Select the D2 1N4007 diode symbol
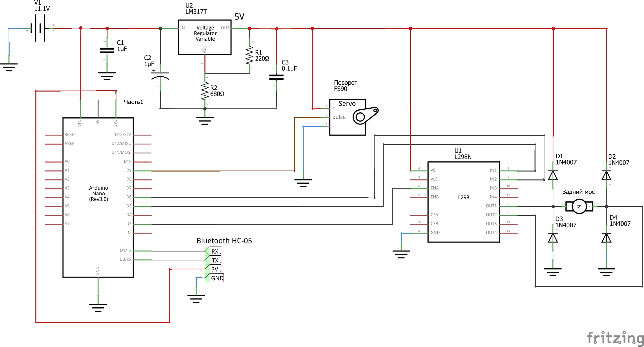 [606, 175]
